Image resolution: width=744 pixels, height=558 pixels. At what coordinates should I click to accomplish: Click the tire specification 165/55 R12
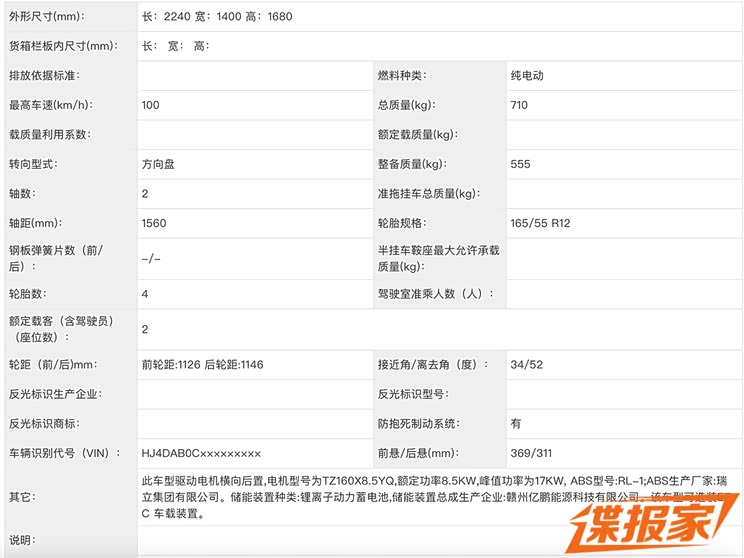click(x=540, y=223)
